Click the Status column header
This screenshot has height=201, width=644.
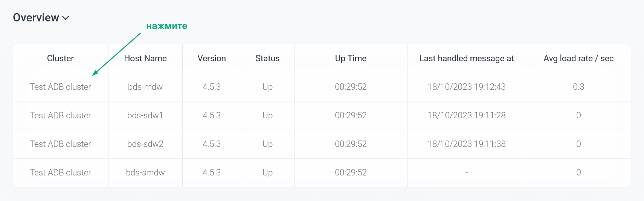click(x=267, y=58)
